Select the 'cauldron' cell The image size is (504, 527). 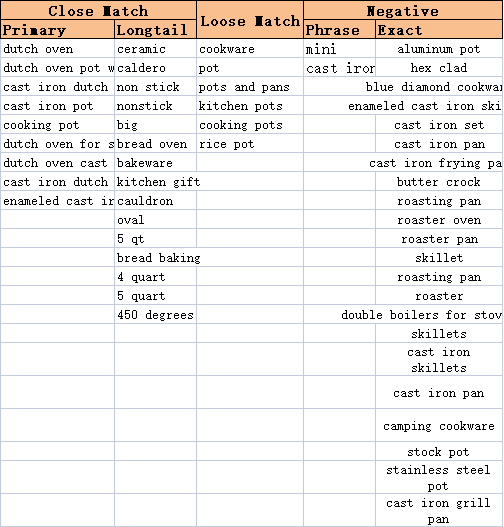[156, 201]
